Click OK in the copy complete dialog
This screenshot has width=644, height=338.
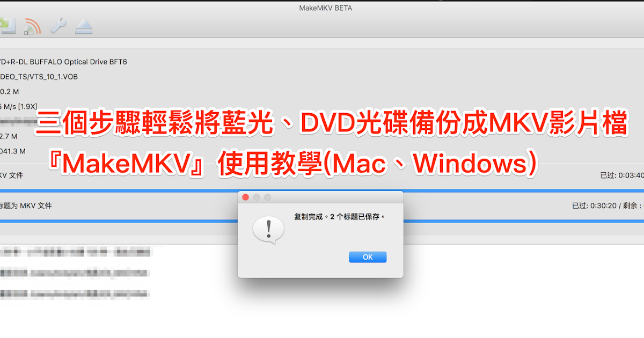(x=368, y=257)
